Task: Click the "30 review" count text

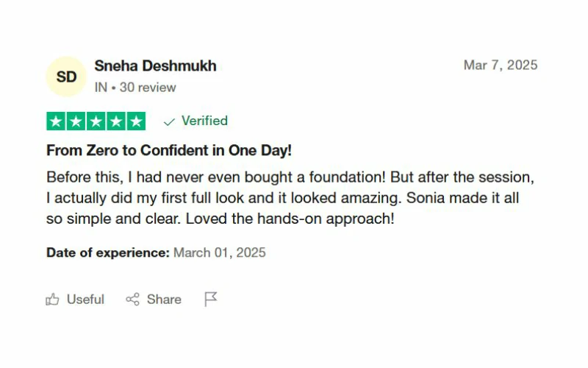Action: [148, 88]
